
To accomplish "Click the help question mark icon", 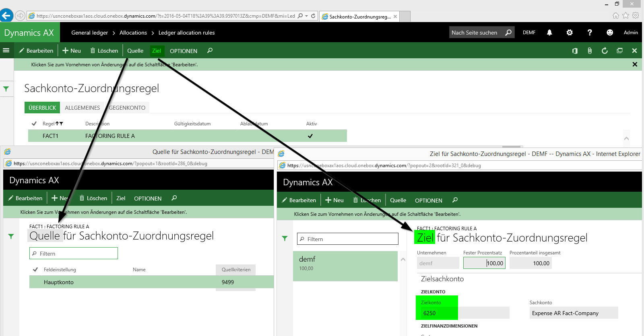I will (x=590, y=33).
